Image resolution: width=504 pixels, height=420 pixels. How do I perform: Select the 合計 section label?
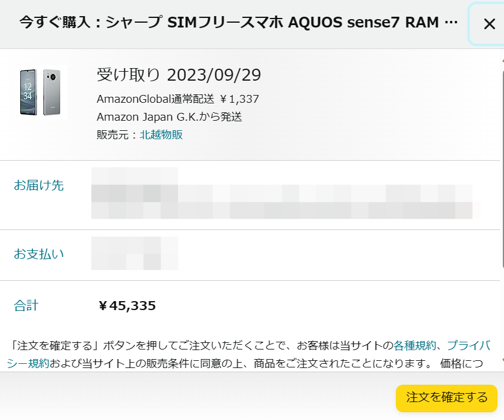point(26,305)
